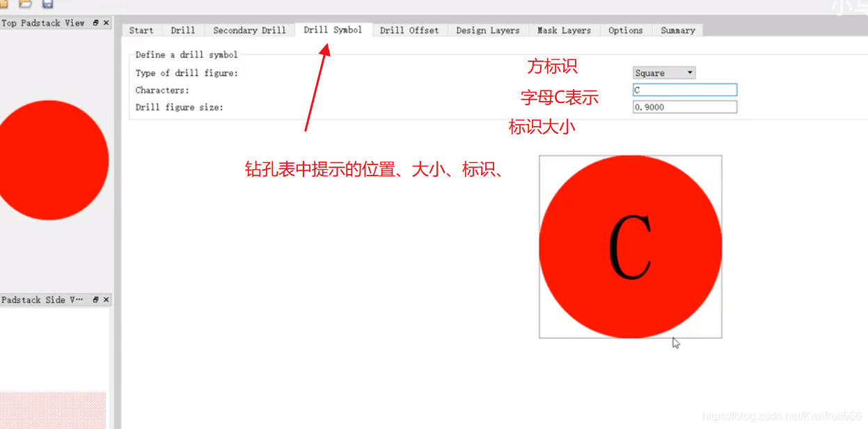Switch to the Drill tab
The image size is (868, 429).
pyautogui.click(x=182, y=30)
